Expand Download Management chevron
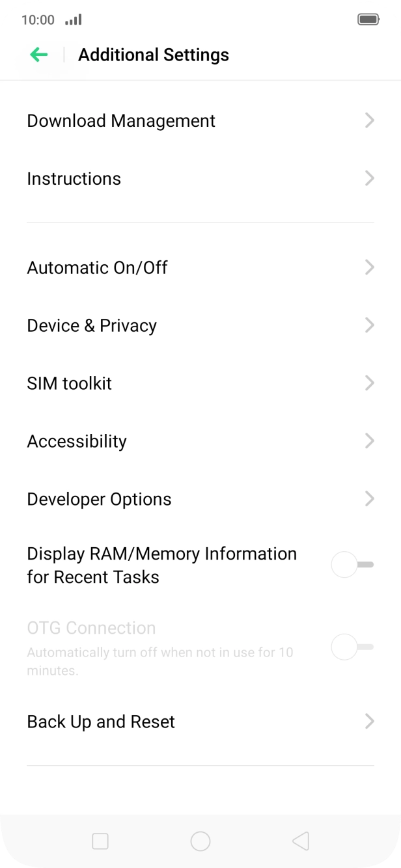Screen dimensions: 401x868 [x=369, y=120]
